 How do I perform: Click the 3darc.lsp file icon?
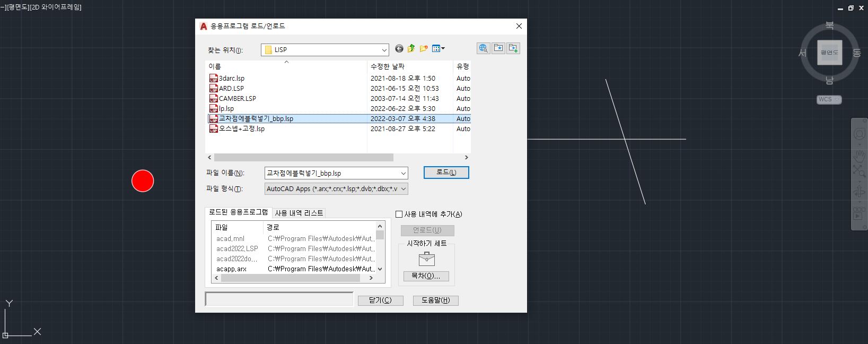pos(214,79)
